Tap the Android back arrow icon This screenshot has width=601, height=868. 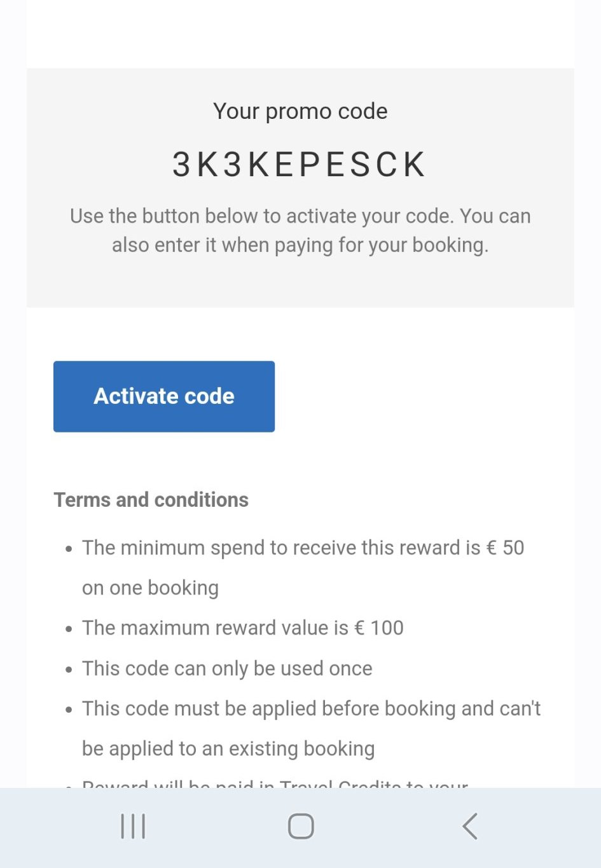click(470, 826)
